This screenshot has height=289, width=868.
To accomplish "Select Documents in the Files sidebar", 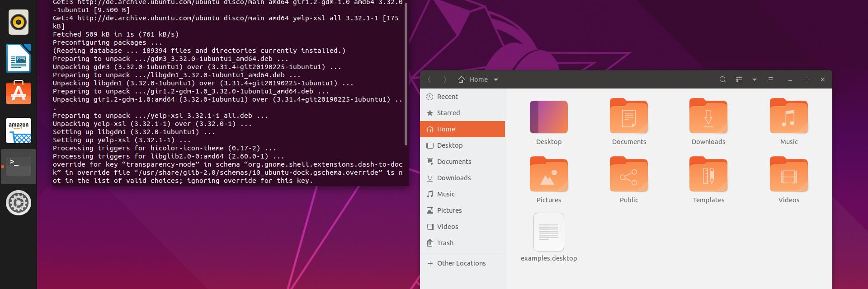I will 462,162.
